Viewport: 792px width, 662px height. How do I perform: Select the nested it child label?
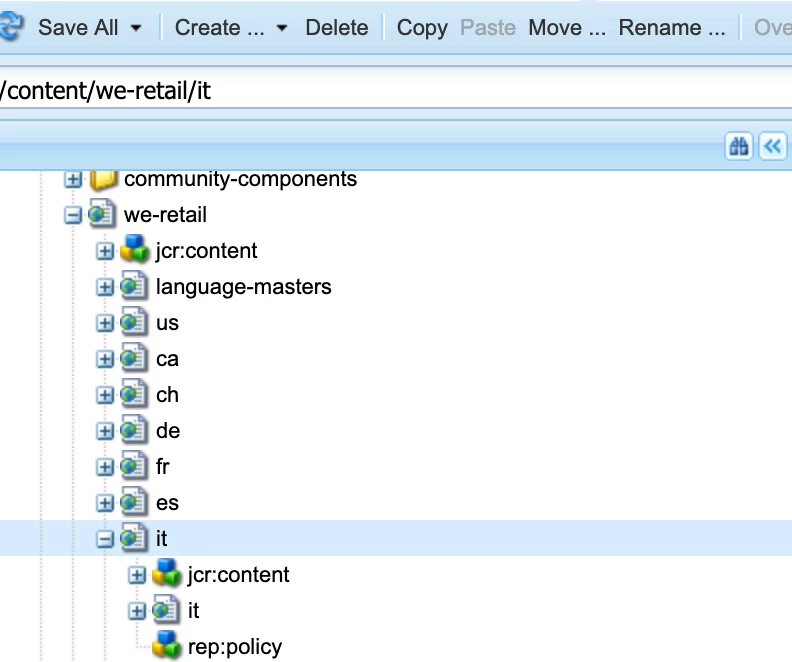(193, 610)
